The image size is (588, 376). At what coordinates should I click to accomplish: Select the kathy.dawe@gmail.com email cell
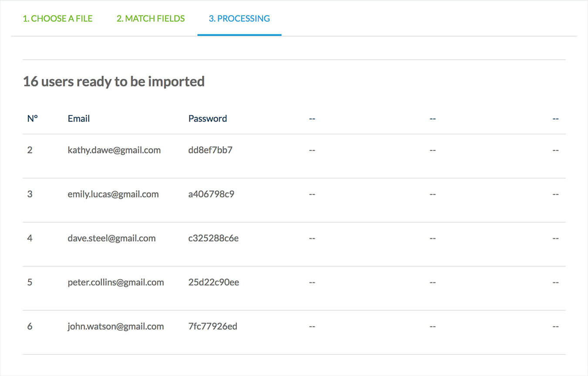[x=114, y=150]
